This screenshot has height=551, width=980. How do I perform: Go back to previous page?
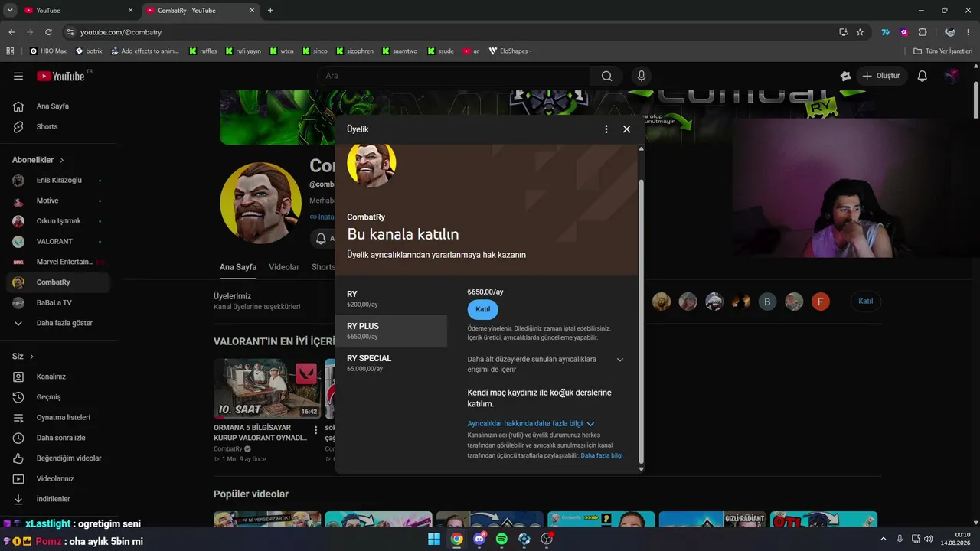11,32
